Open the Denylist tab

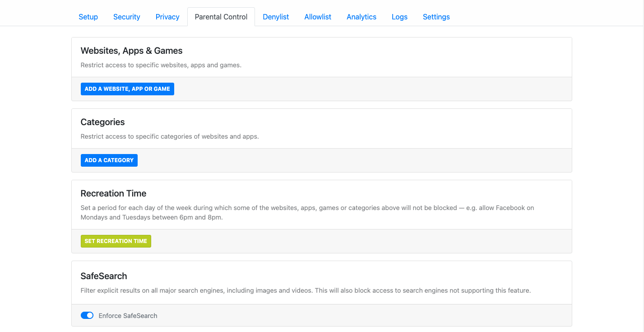(276, 17)
